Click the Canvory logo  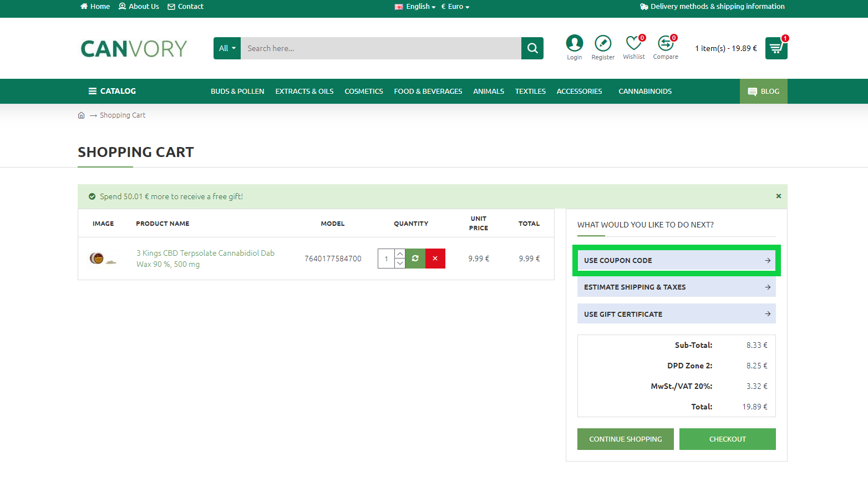coord(134,49)
